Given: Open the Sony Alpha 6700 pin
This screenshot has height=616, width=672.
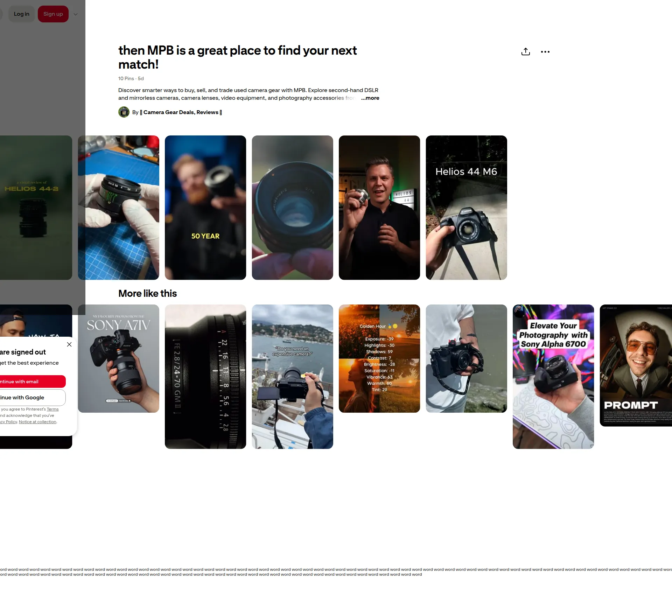Looking at the screenshot, I should [553, 377].
